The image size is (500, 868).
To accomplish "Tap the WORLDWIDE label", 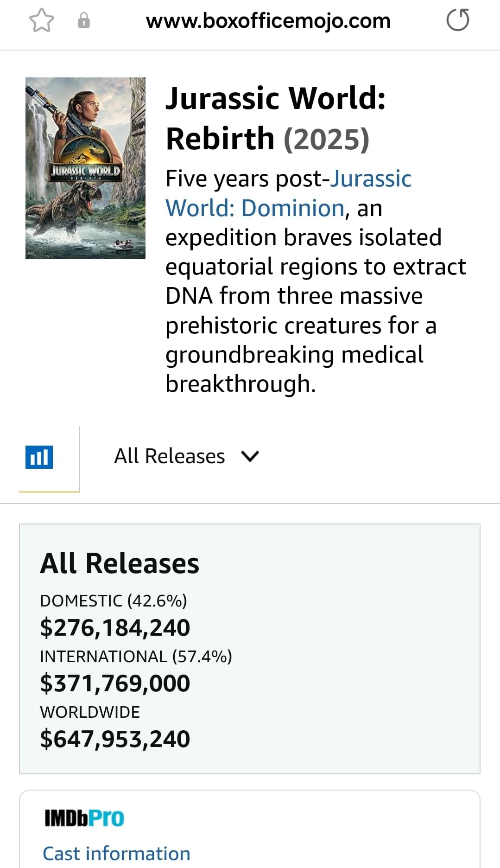I will pyautogui.click(x=90, y=712).
